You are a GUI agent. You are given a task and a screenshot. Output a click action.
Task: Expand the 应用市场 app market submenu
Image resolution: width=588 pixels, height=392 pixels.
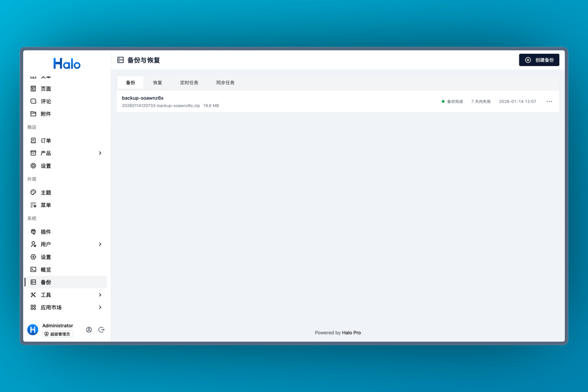pyautogui.click(x=100, y=307)
